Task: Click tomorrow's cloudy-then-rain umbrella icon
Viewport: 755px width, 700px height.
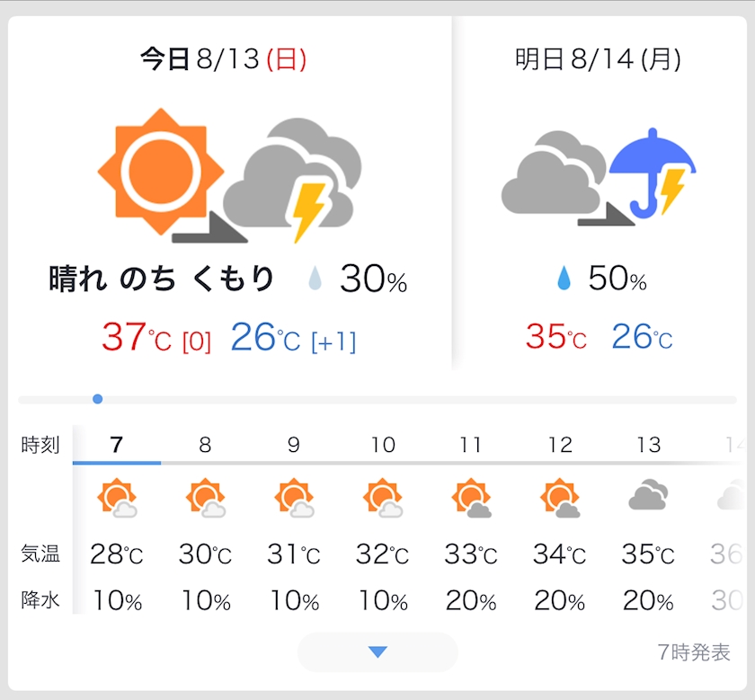Action: [599, 177]
